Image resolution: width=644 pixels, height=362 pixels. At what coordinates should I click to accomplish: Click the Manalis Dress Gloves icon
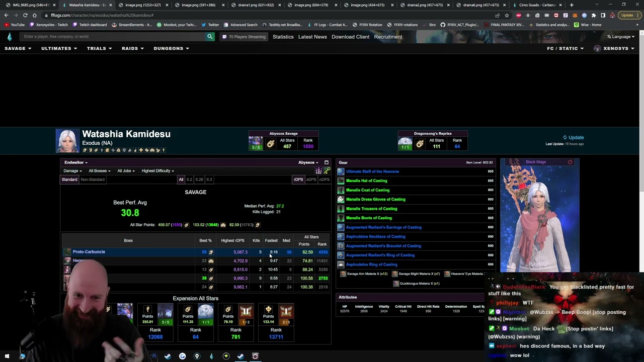341,199
